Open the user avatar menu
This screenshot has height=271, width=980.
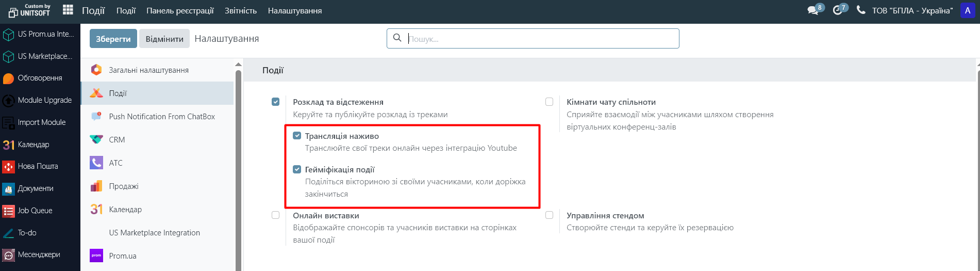click(967, 11)
